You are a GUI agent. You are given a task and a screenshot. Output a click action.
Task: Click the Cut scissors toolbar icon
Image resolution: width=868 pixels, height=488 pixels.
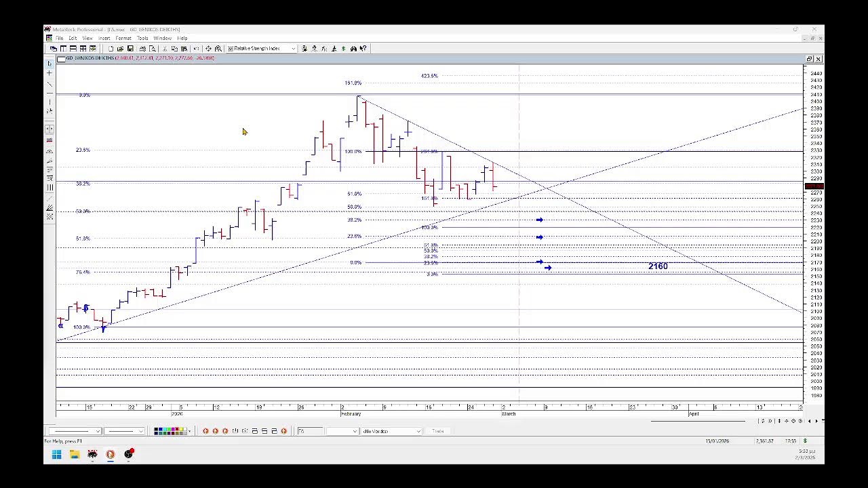pyautogui.click(x=165, y=49)
